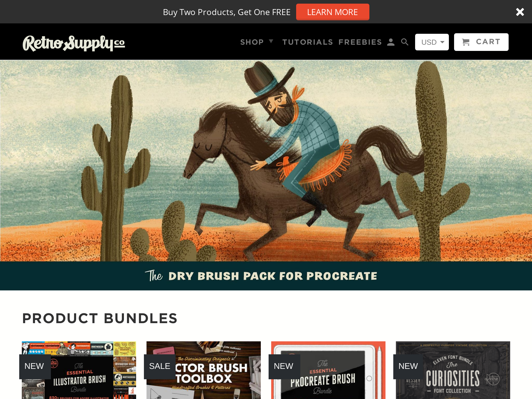Click the Learn More button
This screenshot has height=399, width=532.
coord(332,12)
